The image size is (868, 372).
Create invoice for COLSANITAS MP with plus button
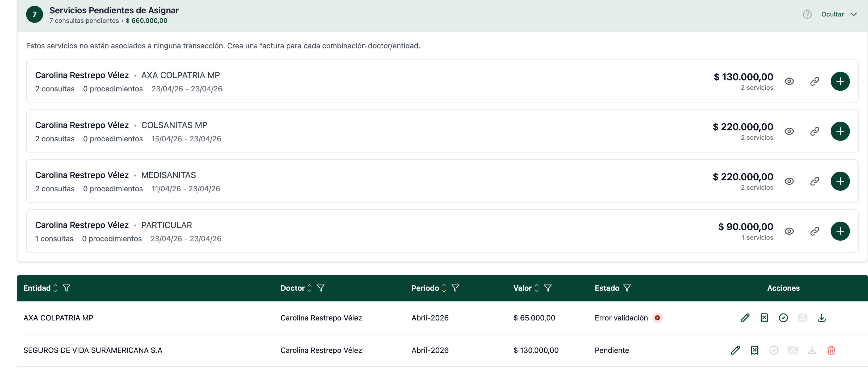click(840, 131)
